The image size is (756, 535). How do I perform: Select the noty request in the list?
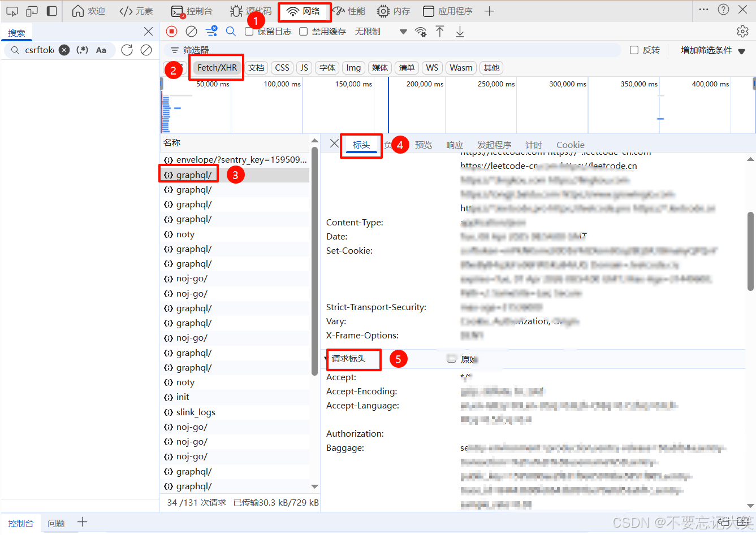pyautogui.click(x=185, y=234)
